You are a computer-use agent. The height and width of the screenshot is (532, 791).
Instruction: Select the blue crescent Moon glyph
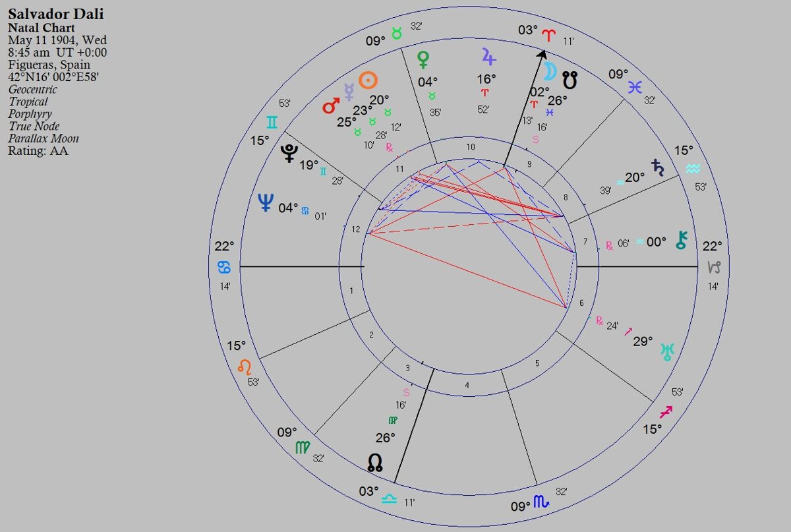[x=551, y=71]
